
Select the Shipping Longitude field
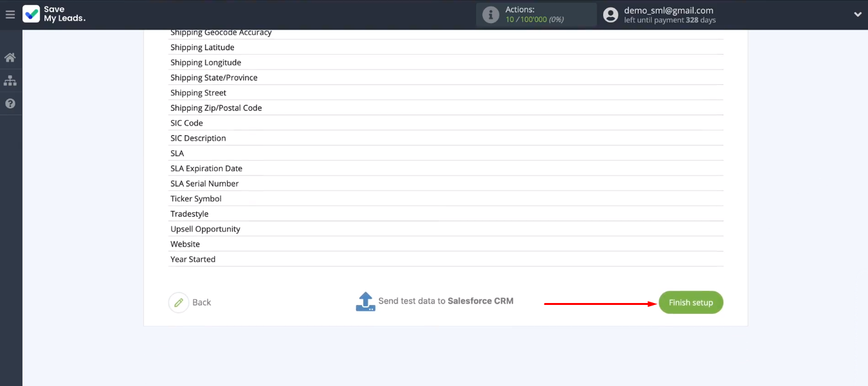[446, 62]
